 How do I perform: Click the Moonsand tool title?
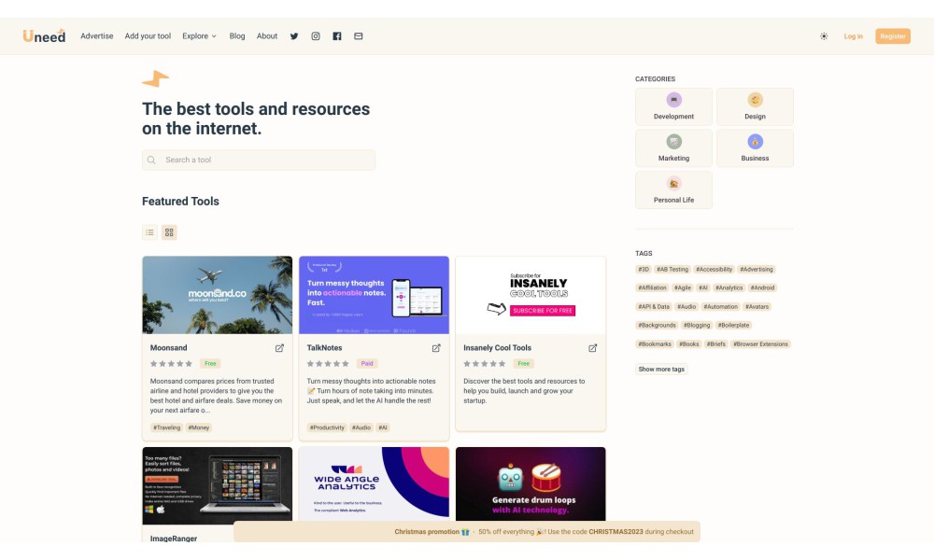[168, 348]
